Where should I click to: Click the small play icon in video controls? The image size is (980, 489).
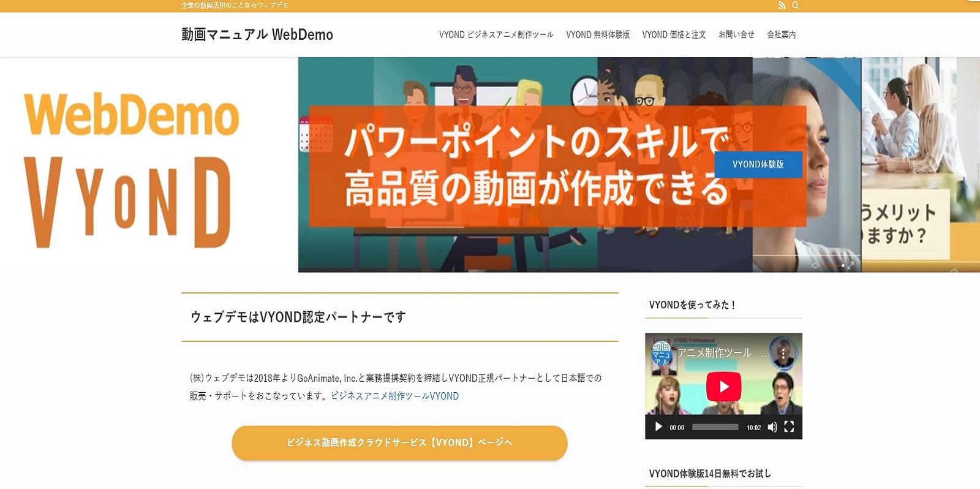[x=658, y=427]
